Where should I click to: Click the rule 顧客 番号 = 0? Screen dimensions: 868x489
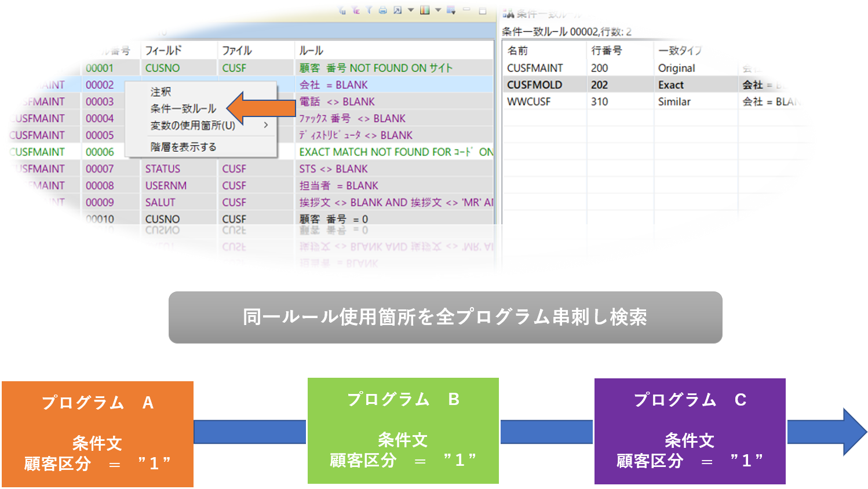[333, 219]
